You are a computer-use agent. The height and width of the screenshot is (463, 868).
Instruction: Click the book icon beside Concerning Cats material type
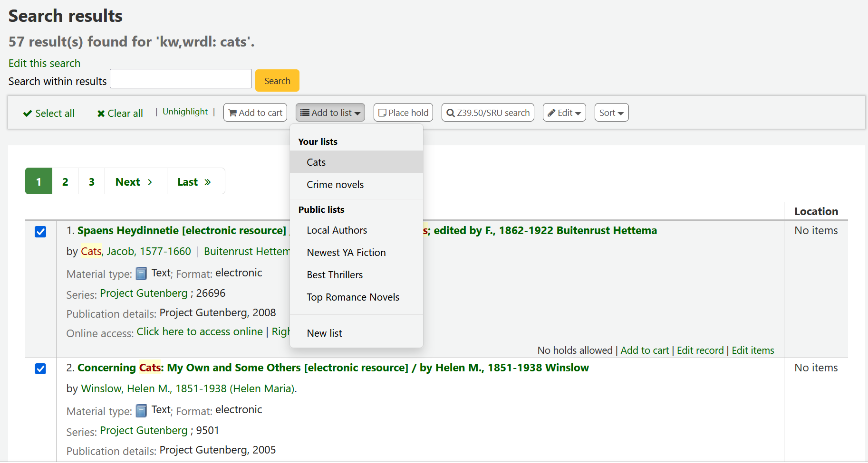(141, 410)
